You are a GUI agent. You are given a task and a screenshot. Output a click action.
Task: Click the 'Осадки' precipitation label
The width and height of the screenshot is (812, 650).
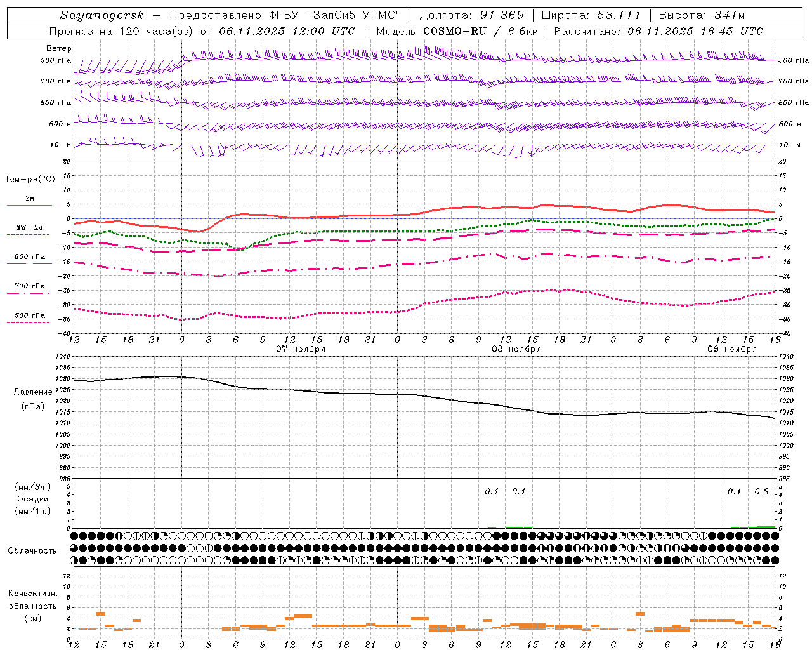[x=33, y=499]
